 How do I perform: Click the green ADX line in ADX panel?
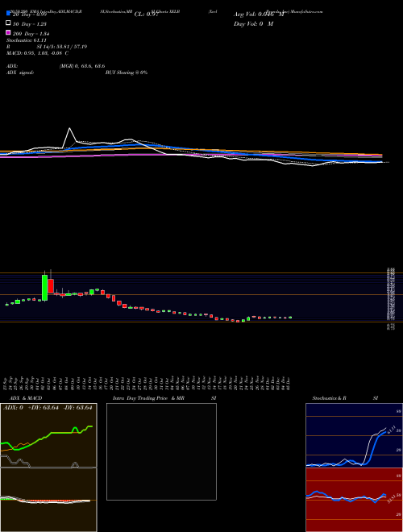[x=51, y=434]
